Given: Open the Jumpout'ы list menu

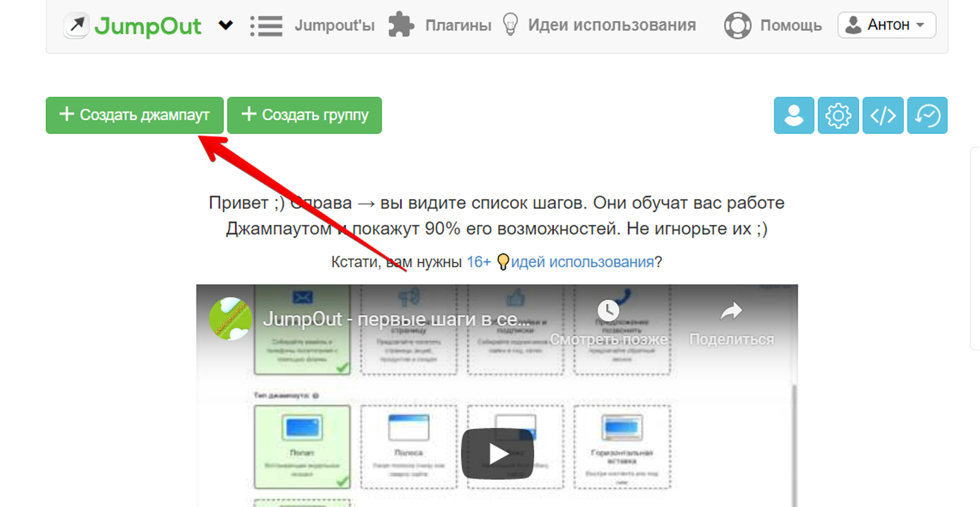Looking at the screenshot, I should click(334, 25).
